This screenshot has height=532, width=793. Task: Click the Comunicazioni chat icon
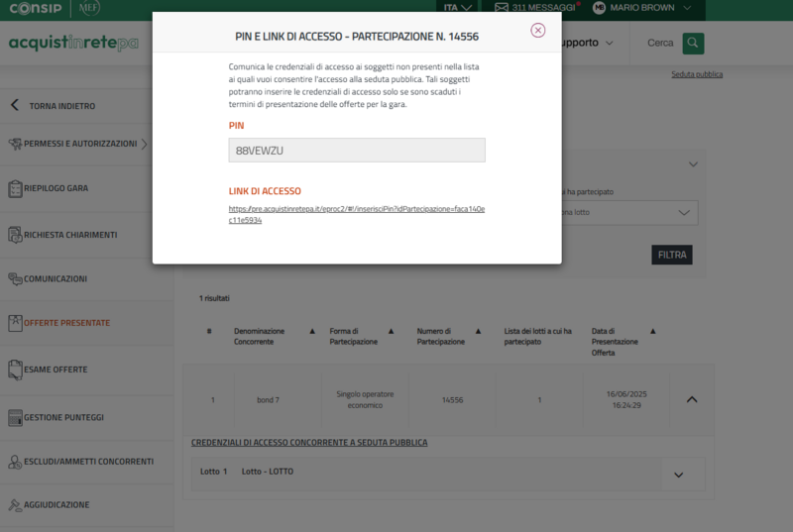pyautogui.click(x=15, y=279)
